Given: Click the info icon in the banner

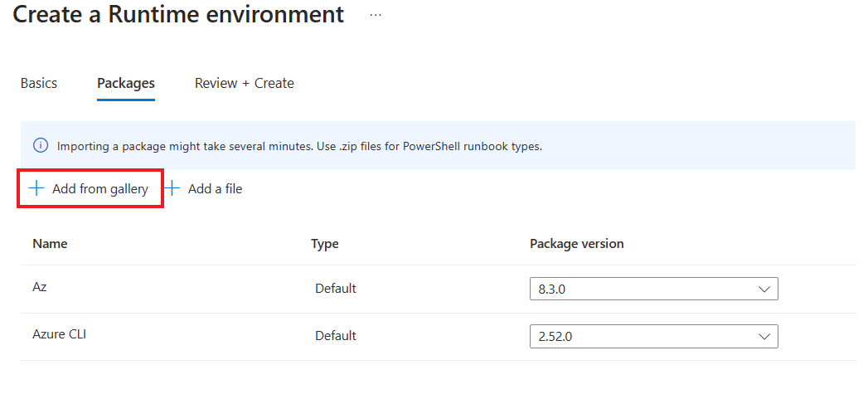Looking at the screenshot, I should point(41,146).
